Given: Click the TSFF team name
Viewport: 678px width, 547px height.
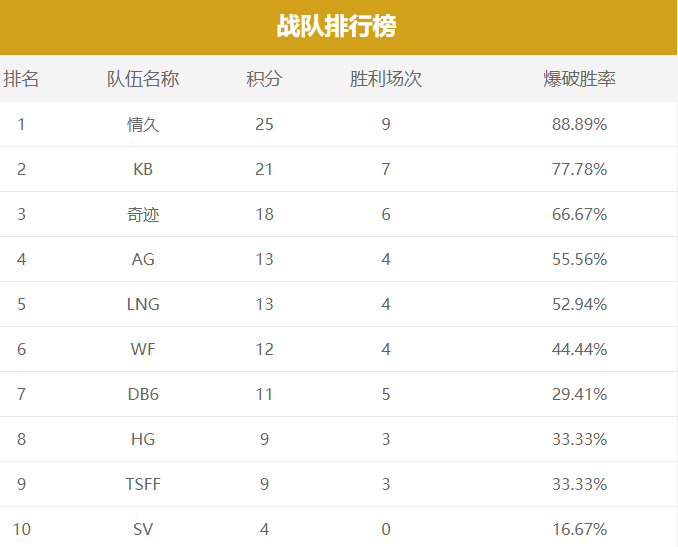Looking at the screenshot, I should click(x=143, y=484).
